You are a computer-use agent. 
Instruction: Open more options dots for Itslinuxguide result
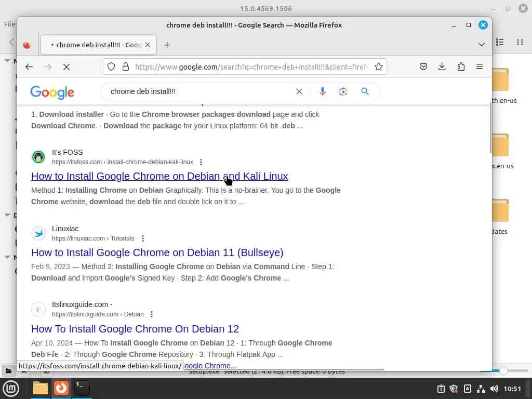[152, 314]
